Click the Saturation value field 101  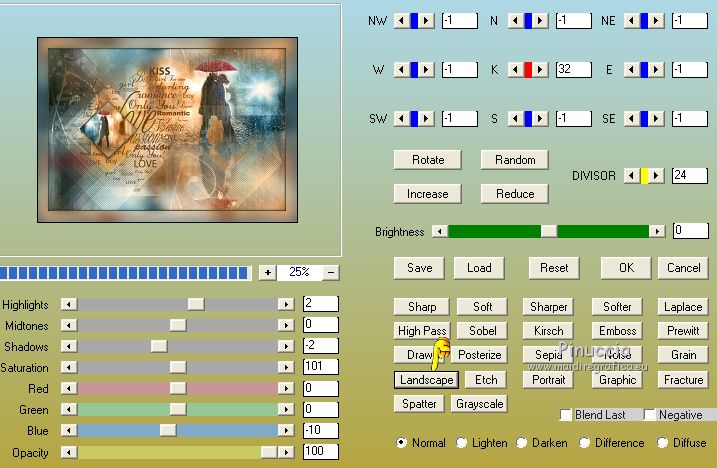point(321,367)
